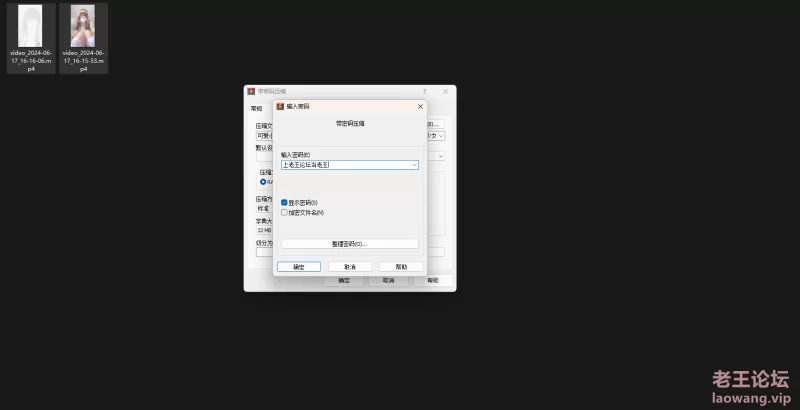Close the 输入密码 password dialog
Screen dimensions: 800x410
click(419, 105)
